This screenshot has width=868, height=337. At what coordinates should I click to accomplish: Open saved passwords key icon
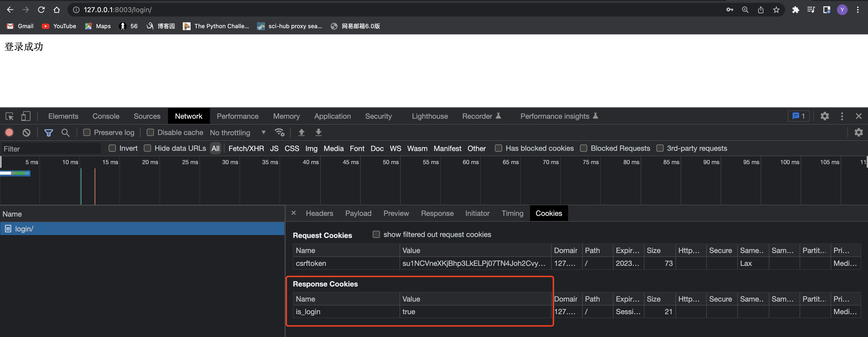pyautogui.click(x=730, y=10)
